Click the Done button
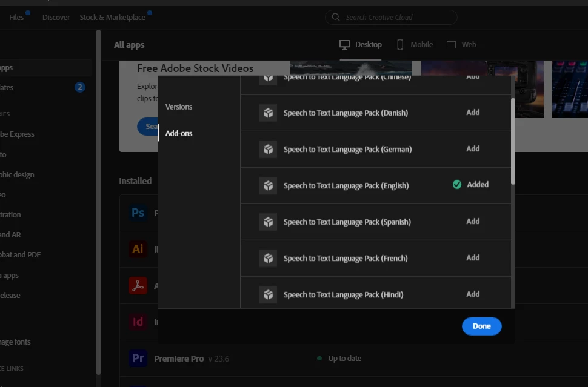Viewport: 588px width, 387px height. point(481,326)
